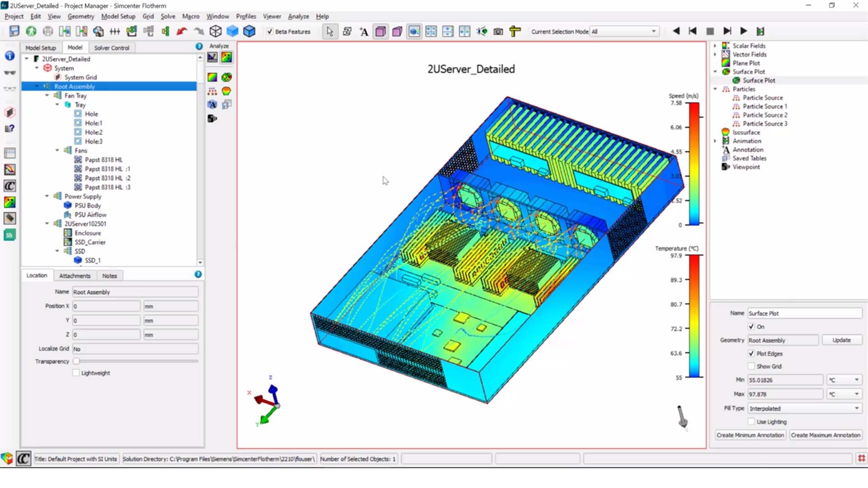Open the Analyze menu
The width and height of the screenshot is (868, 488).
click(297, 16)
